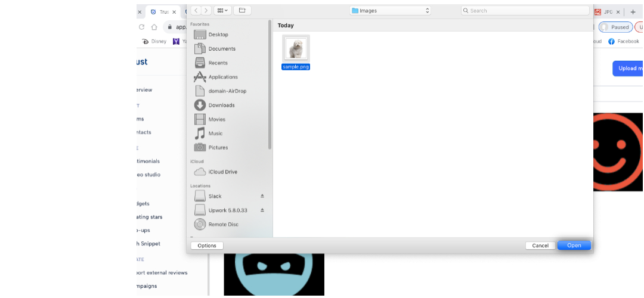The height and width of the screenshot is (298, 644).
Task: Go forward in the file dialog
Action: [206, 10]
